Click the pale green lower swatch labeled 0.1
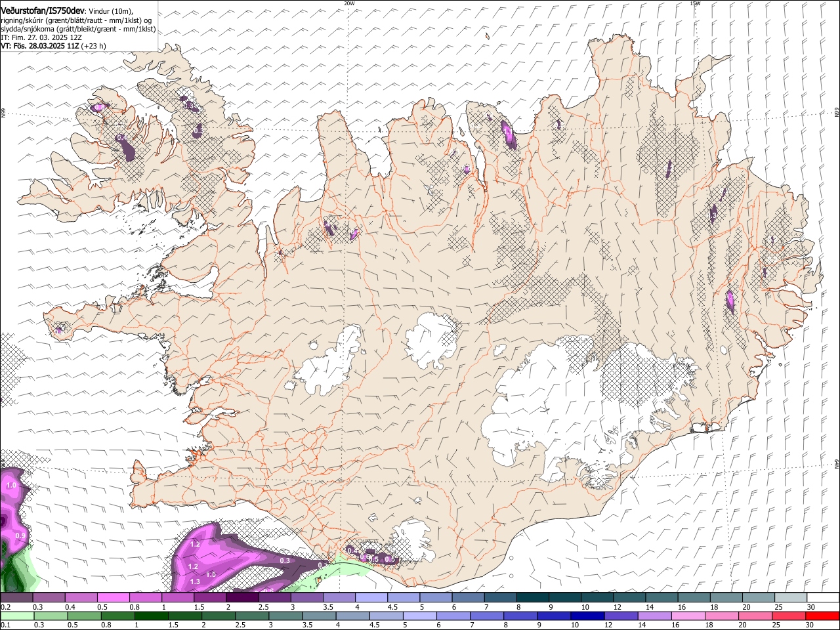The width and height of the screenshot is (840, 630). (17, 616)
